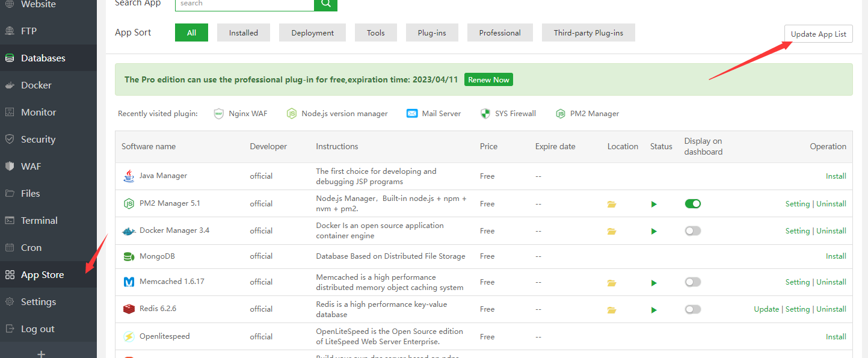
Task: Uninstall the Memcached app
Action: click(831, 282)
